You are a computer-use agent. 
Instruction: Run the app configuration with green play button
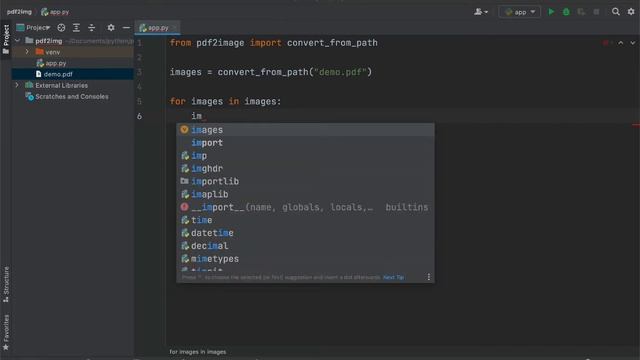point(551,12)
